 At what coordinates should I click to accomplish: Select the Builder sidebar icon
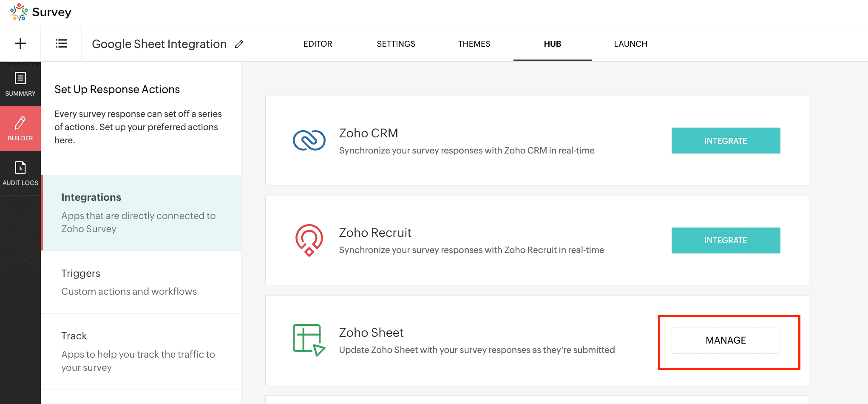tap(20, 128)
